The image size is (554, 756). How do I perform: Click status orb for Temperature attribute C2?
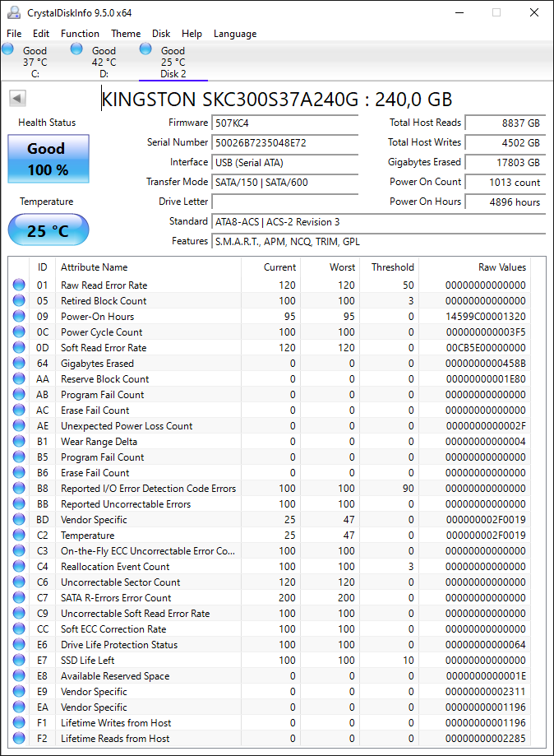click(19, 536)
